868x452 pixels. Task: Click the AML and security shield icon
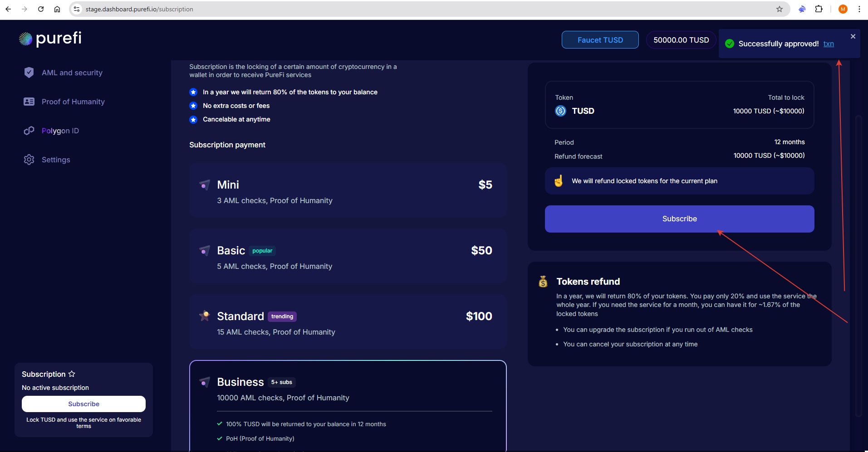click(x=29, y=73)
